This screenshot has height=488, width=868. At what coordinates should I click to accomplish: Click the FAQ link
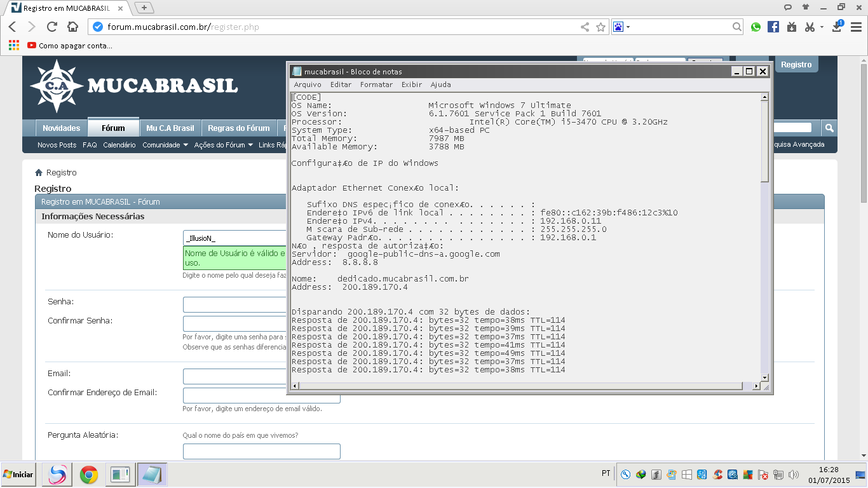pyautogui.click(x=90, y=145)
